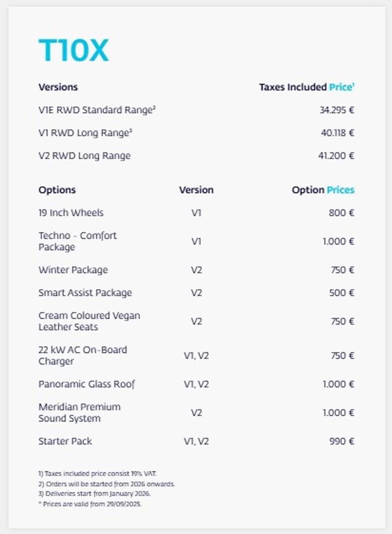Choose the Panoramic Glass Roof option

click(87, 384)
